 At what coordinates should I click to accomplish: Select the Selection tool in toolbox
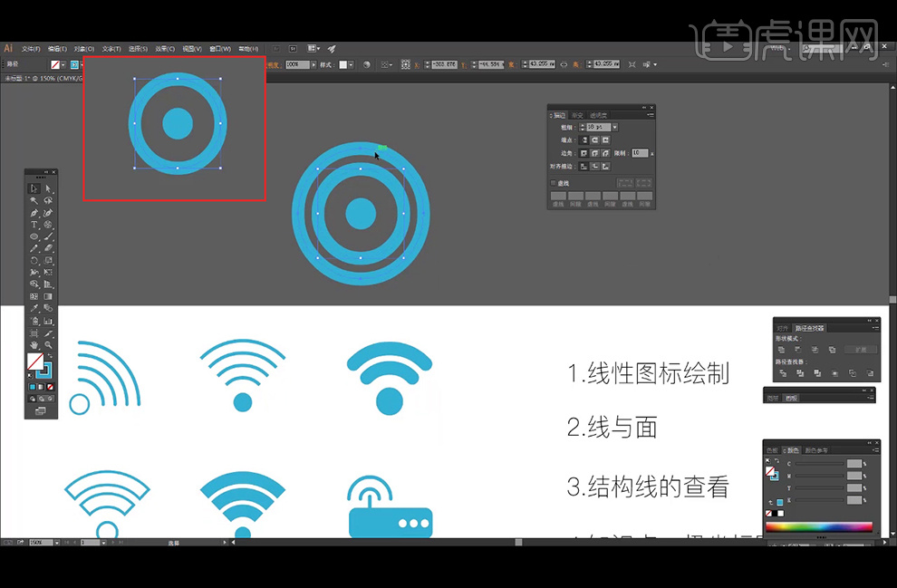34,188
